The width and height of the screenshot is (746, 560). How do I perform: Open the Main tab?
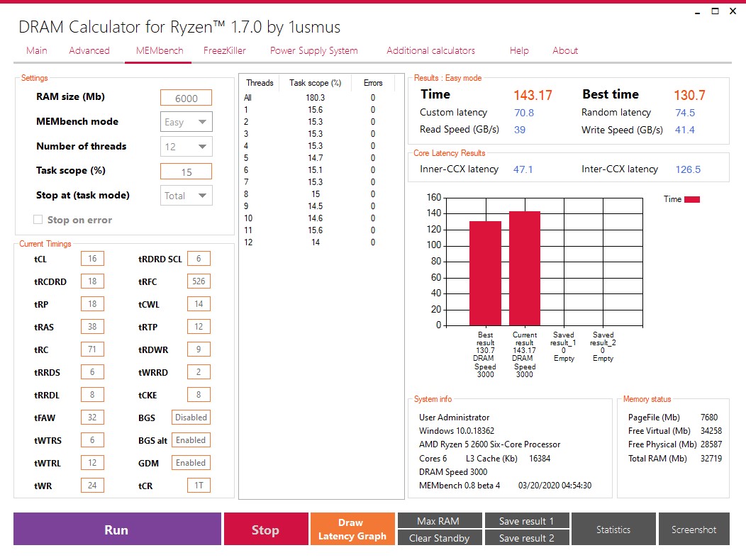click(x=37, y=50)
